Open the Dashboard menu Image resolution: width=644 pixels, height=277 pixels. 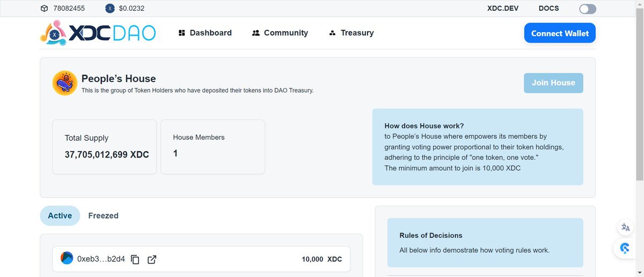[x=205, y=33]
